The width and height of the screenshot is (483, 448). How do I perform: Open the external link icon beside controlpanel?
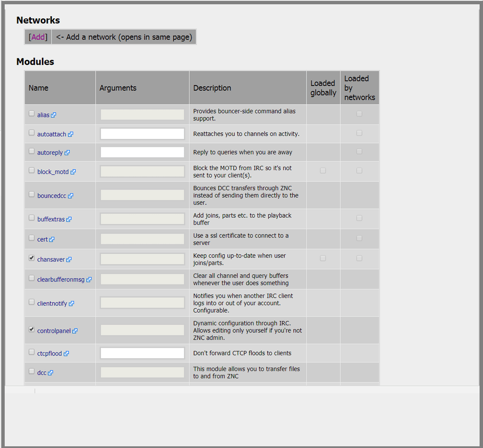tap(75, 331)
